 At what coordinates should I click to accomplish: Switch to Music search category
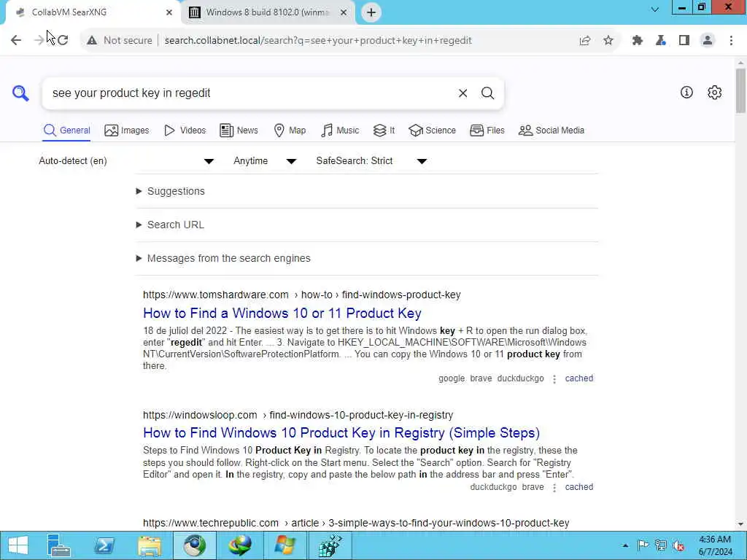[x=340, y=131]
